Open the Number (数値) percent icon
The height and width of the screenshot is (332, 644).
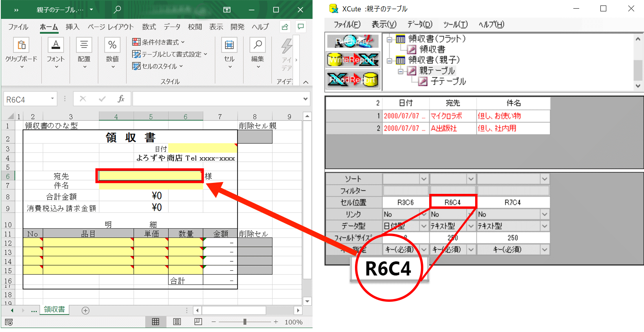pyautogui.click(x=112, y=45)
